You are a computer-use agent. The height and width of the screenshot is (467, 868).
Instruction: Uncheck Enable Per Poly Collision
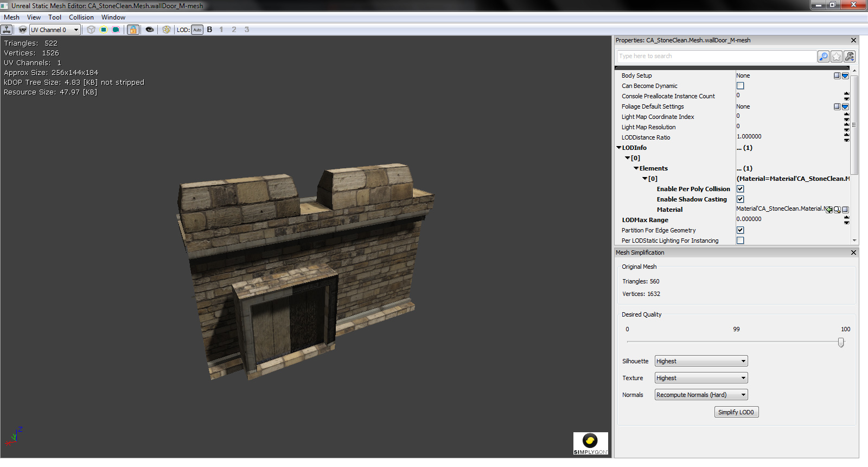[740, 189]
